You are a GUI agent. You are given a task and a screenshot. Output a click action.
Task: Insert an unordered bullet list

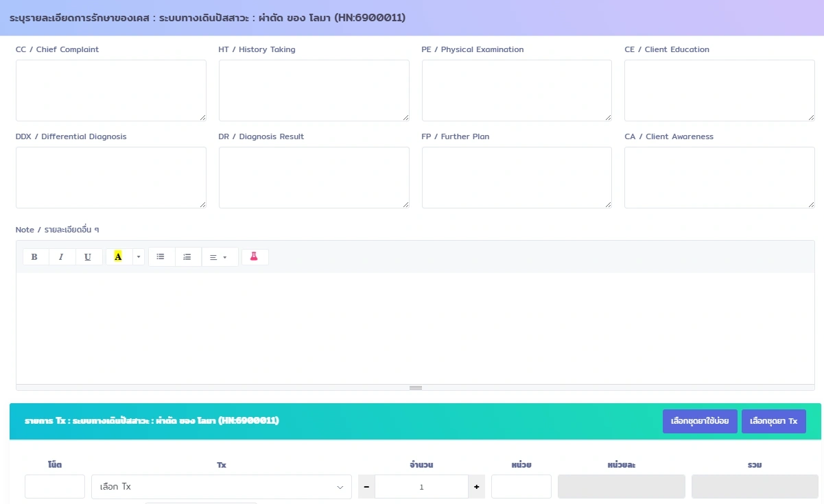[161, 257]
